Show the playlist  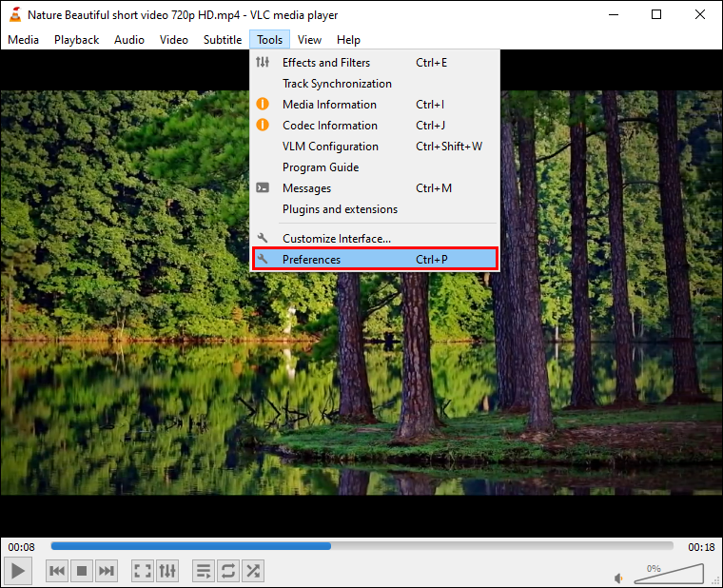[204, 571]
